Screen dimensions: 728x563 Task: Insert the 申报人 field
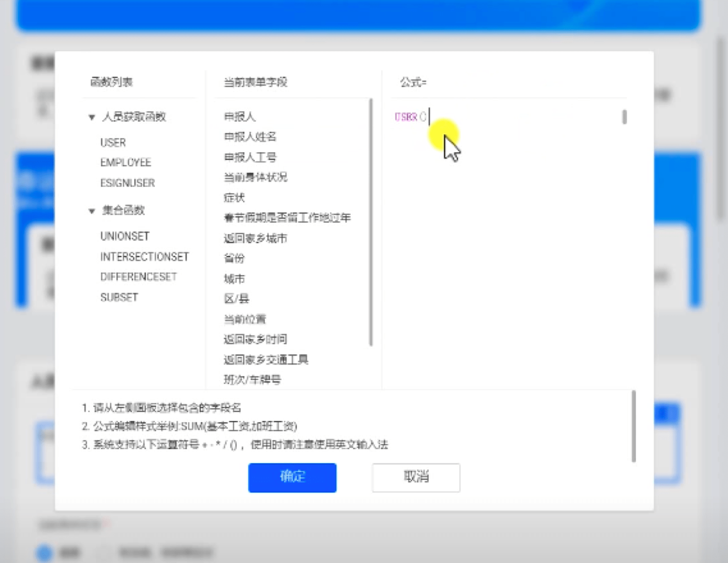coord(240,117)
